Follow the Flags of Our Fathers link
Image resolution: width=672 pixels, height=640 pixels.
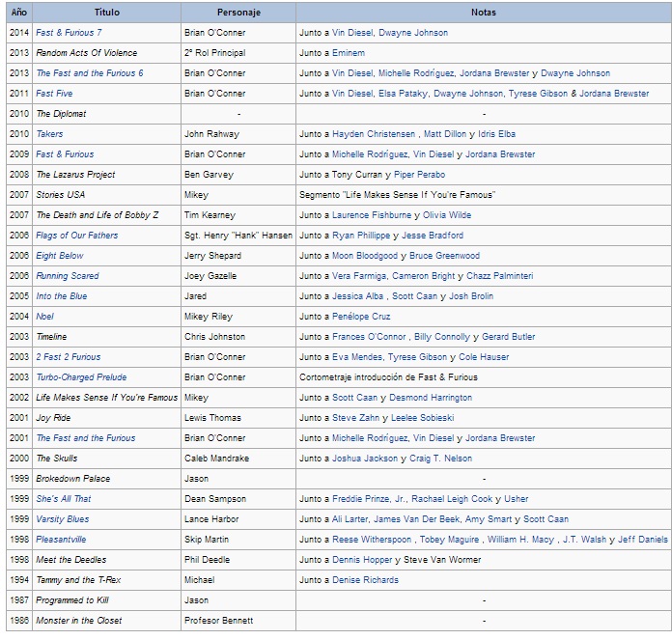(76, 236)
